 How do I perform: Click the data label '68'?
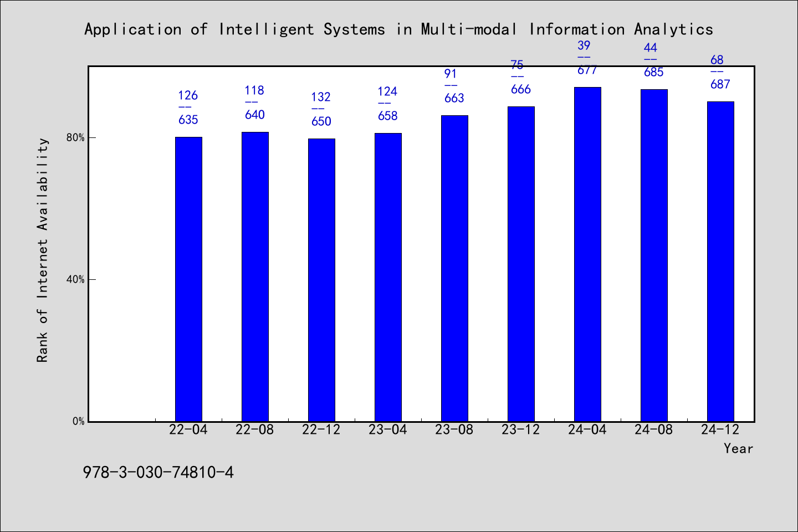[x=717, y=60]
